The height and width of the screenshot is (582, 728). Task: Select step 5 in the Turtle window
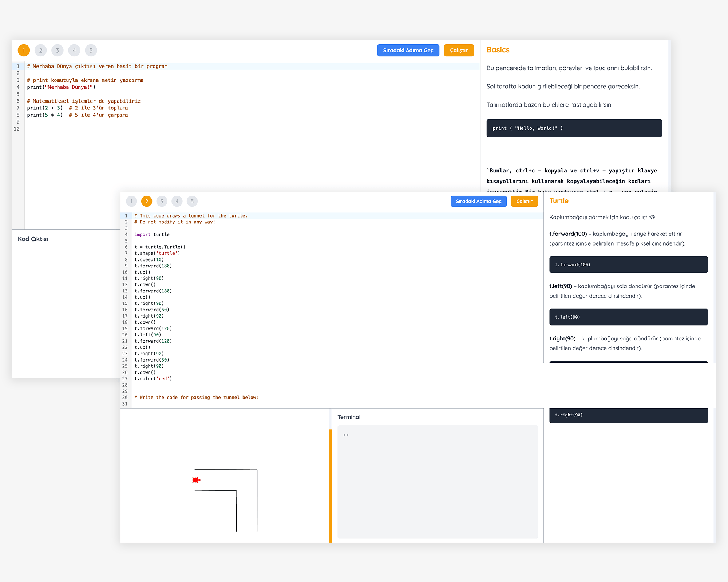pyautogui.click(x=192, y=201)
